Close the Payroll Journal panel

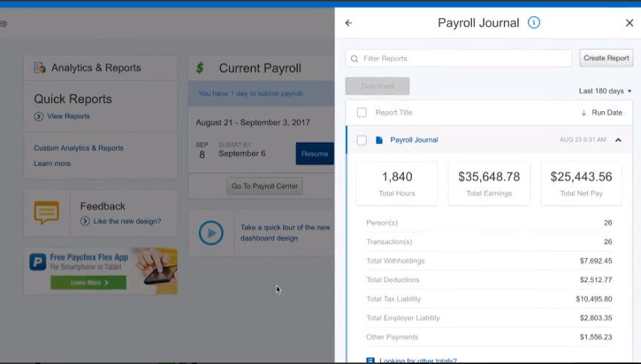point(629,23)
